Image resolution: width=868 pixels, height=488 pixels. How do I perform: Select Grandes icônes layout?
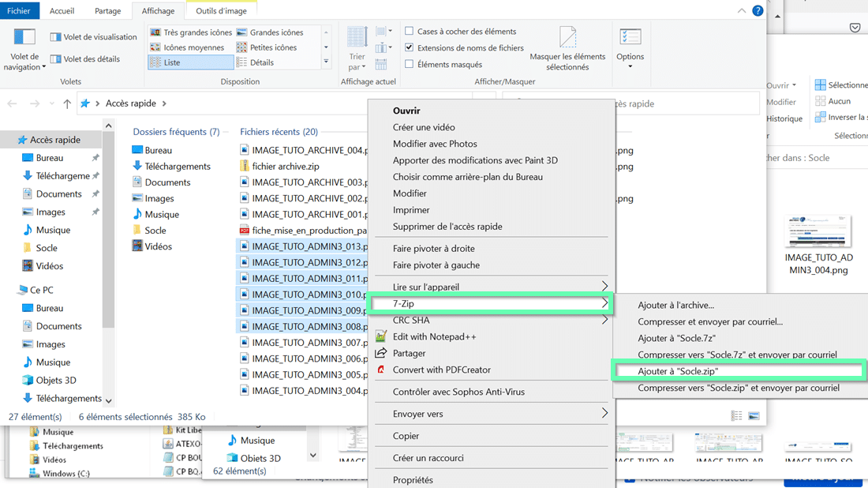click(x=270, y=32)
